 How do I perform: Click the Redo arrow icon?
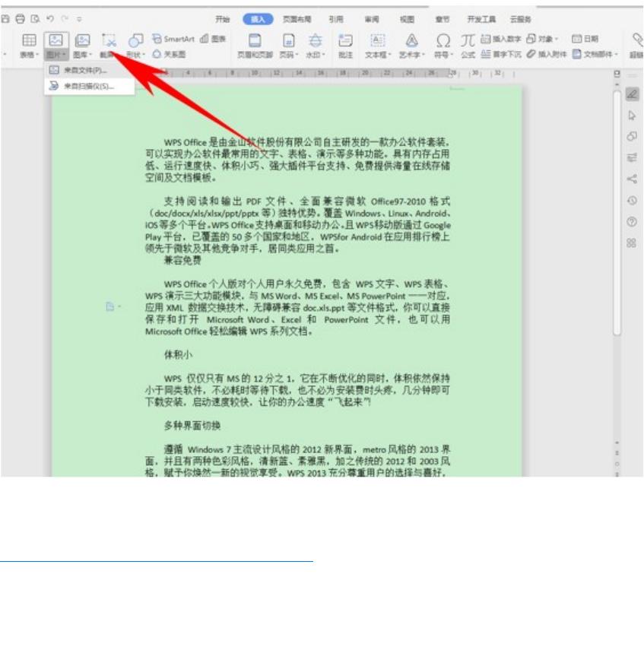coord(65,19)
